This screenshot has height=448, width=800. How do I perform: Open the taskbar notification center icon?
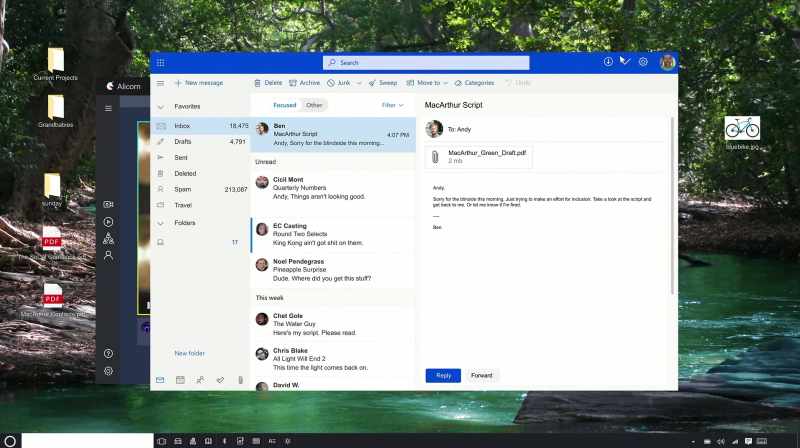pyautogui.click(x=748, y=441)
